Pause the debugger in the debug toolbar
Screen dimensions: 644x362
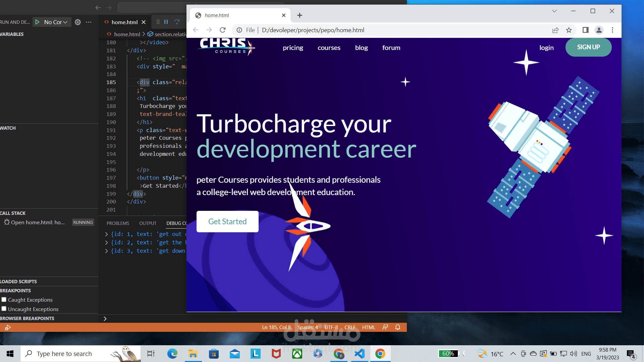pyautogui.click(x=166, y=22)
